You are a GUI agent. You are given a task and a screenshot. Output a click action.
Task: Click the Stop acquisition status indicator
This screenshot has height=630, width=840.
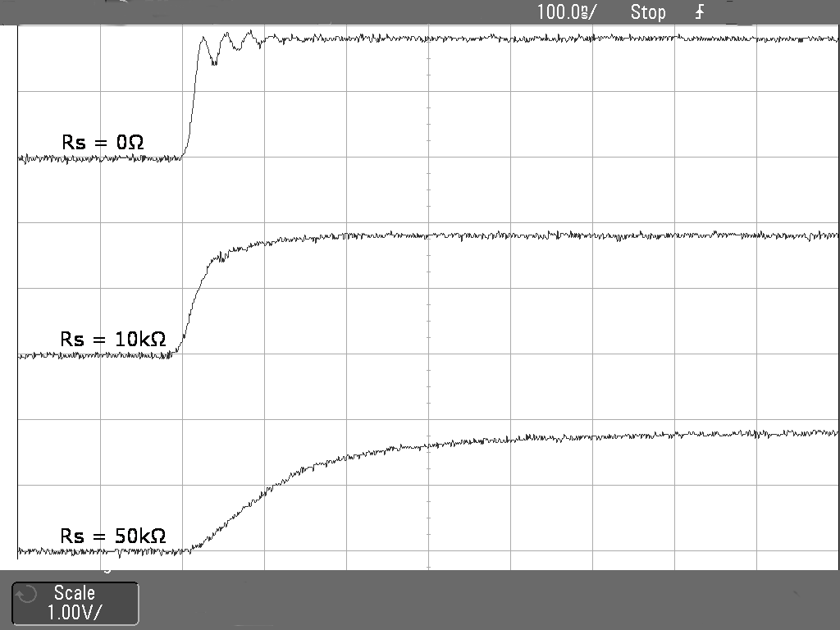tap(648, 11)
